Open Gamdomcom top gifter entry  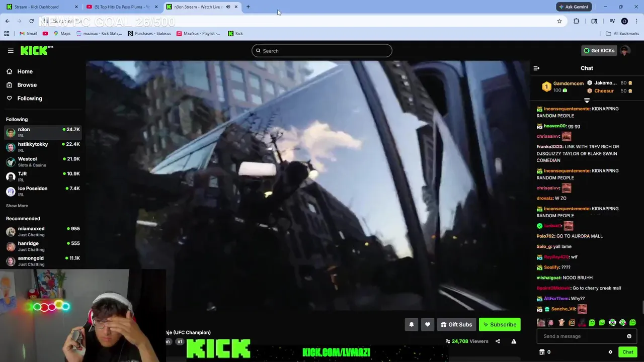(563, 87)
